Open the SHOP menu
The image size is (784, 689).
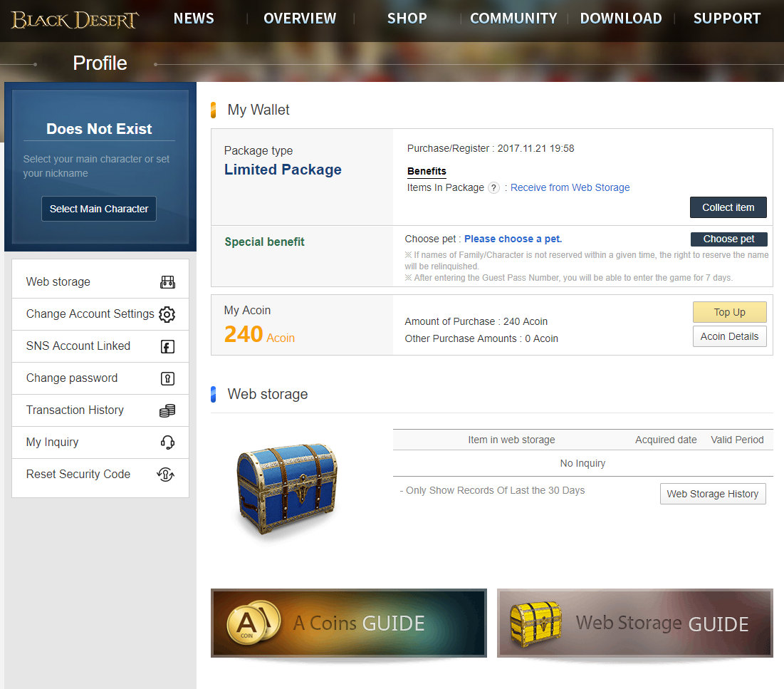point(407,19)
